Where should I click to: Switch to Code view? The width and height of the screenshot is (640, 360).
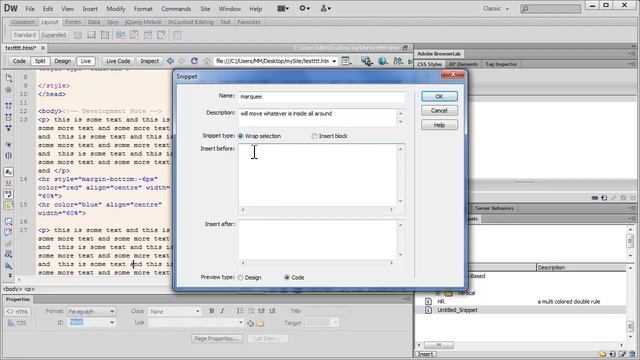click(x=19, y=61)
